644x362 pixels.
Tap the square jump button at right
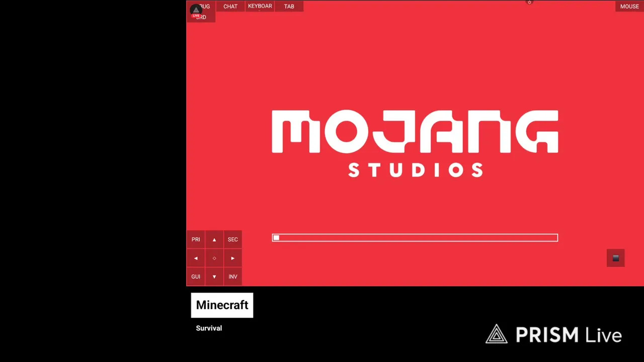pos(615,258)
